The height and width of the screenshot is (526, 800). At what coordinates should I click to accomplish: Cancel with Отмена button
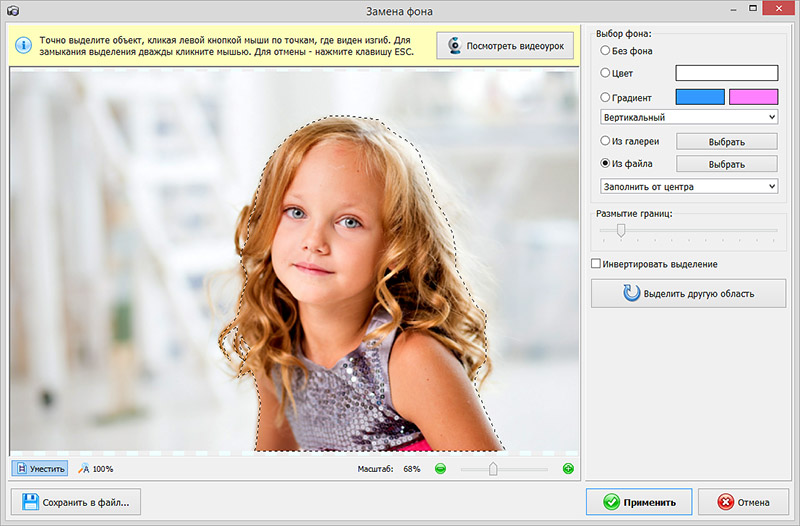[x=743, y=502]
